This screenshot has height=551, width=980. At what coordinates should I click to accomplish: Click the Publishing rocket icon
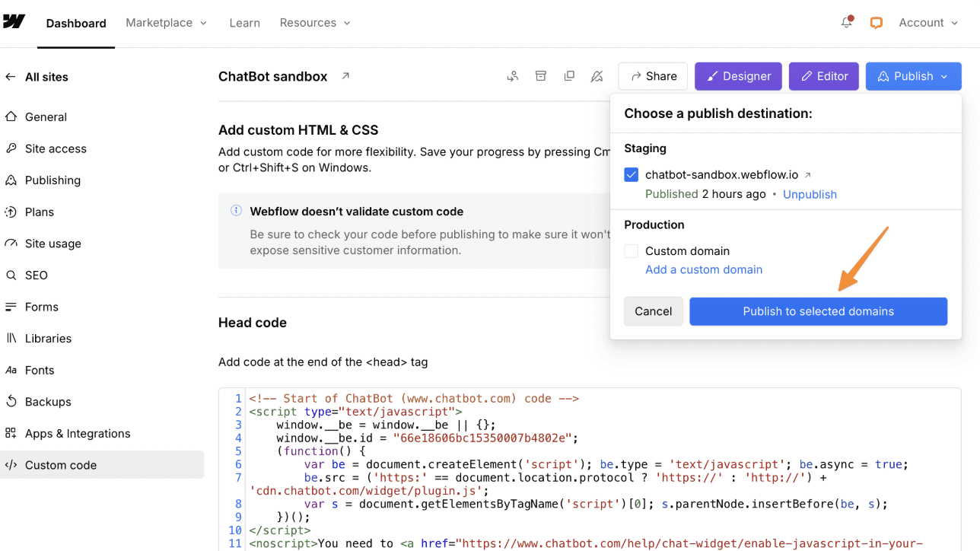[11, 180]
